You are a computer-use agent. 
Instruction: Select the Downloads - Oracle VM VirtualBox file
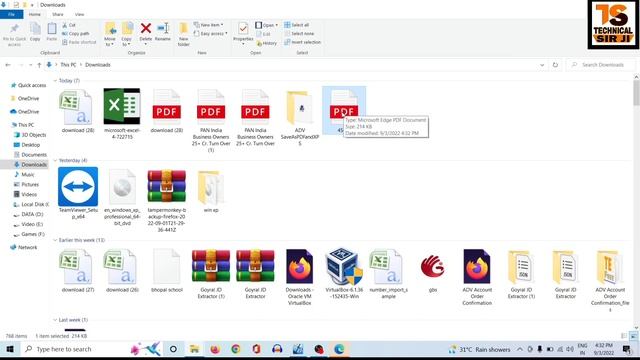tap(300, 277)
